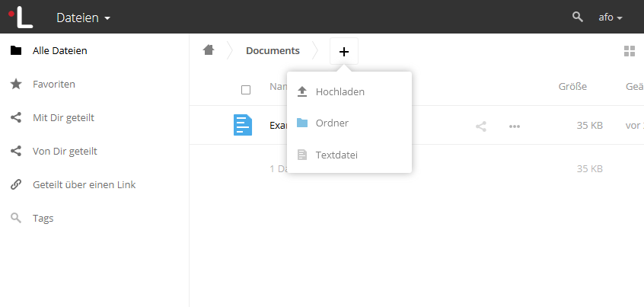Sort files by Größe column header

[572, 87]
